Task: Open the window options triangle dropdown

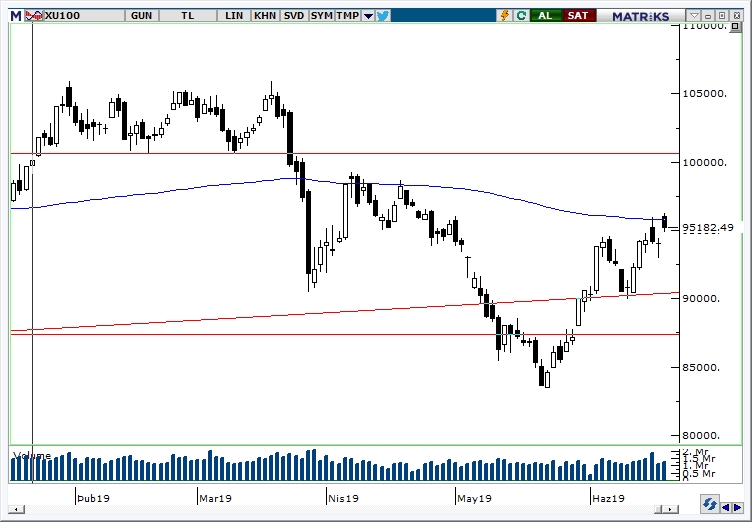Action: point(694,16)
